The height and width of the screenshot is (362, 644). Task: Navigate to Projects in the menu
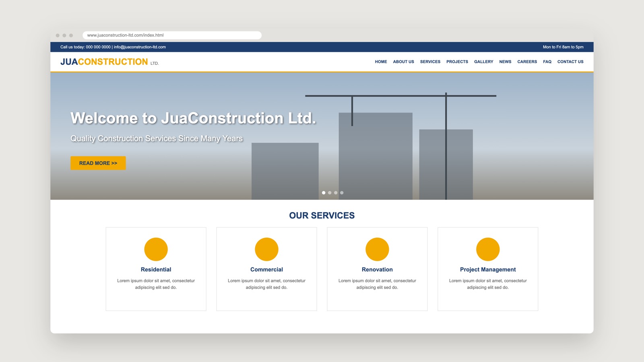(457, 62)
